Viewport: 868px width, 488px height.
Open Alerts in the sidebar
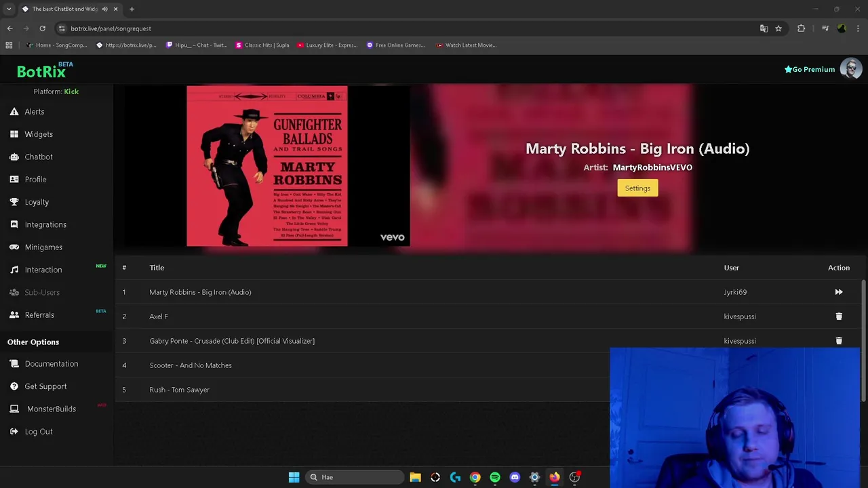tap(34, 112)
